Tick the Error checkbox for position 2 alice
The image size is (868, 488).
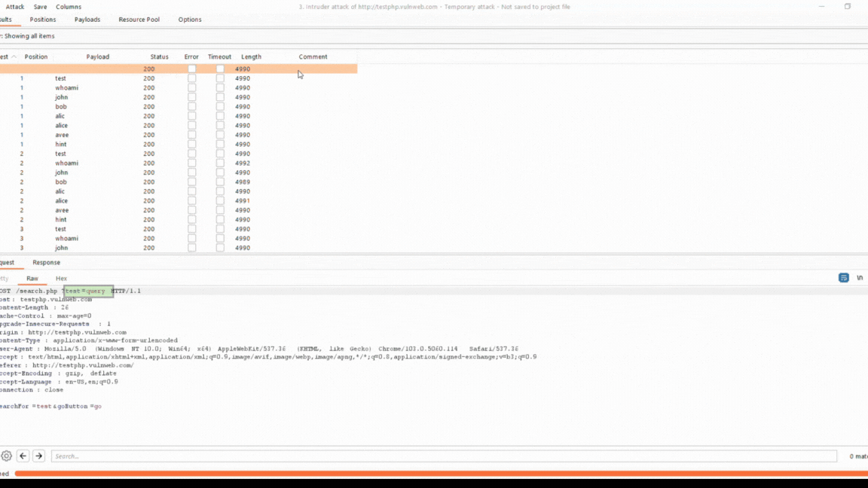[x=191, y=201]
